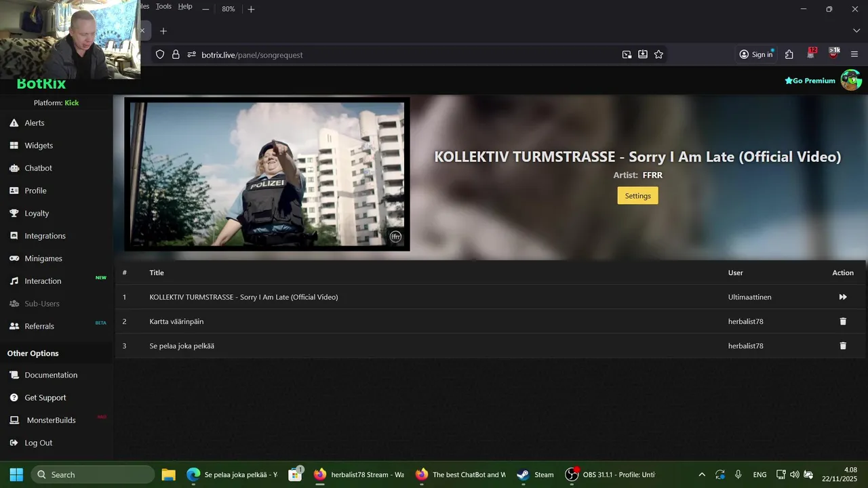Click the shield tracking protection icon
Viewport: 868px width, 488px height.
pos(160,55)
